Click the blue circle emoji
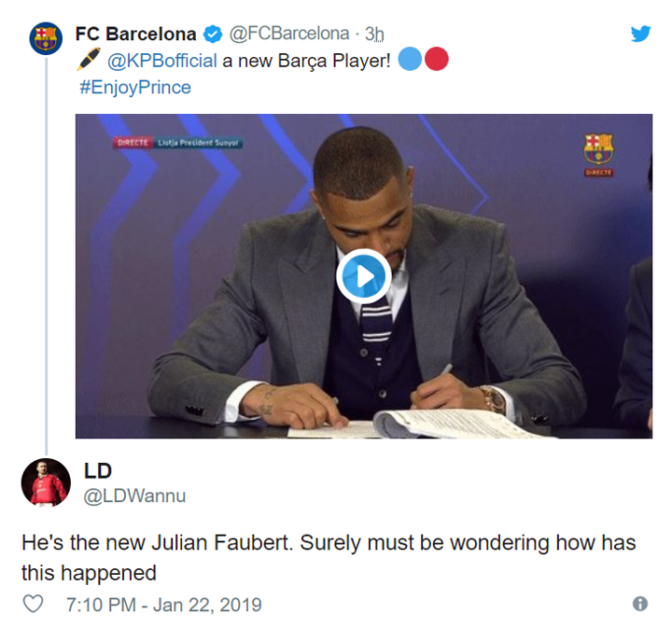The width and height of the screenshot is (672, 628). click(410, 61)
